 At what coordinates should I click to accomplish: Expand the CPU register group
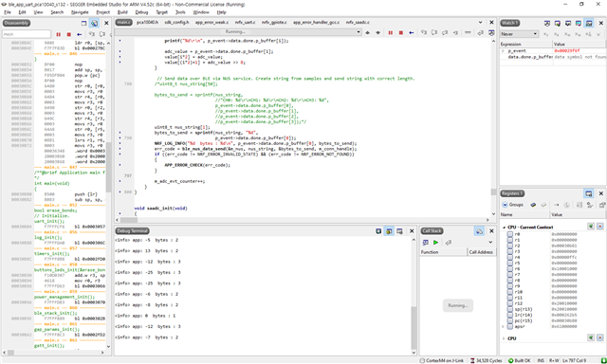pos(504,338)
